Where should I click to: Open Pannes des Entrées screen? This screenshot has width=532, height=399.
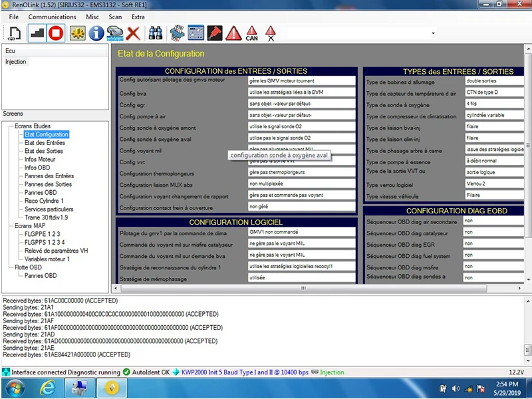tap(49, 176)
